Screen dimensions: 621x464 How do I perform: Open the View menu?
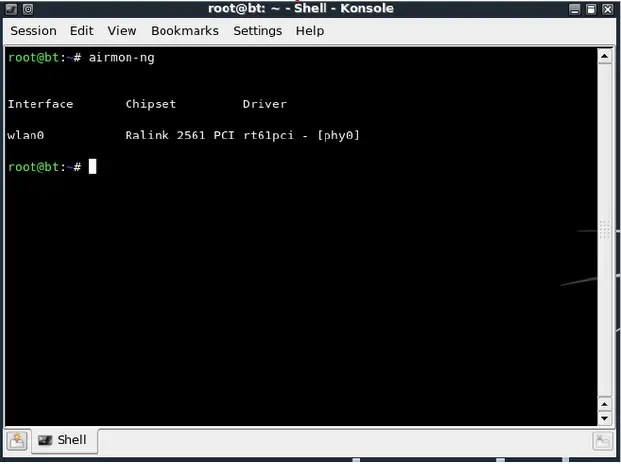pyautogui.click(x=122, y=31)
